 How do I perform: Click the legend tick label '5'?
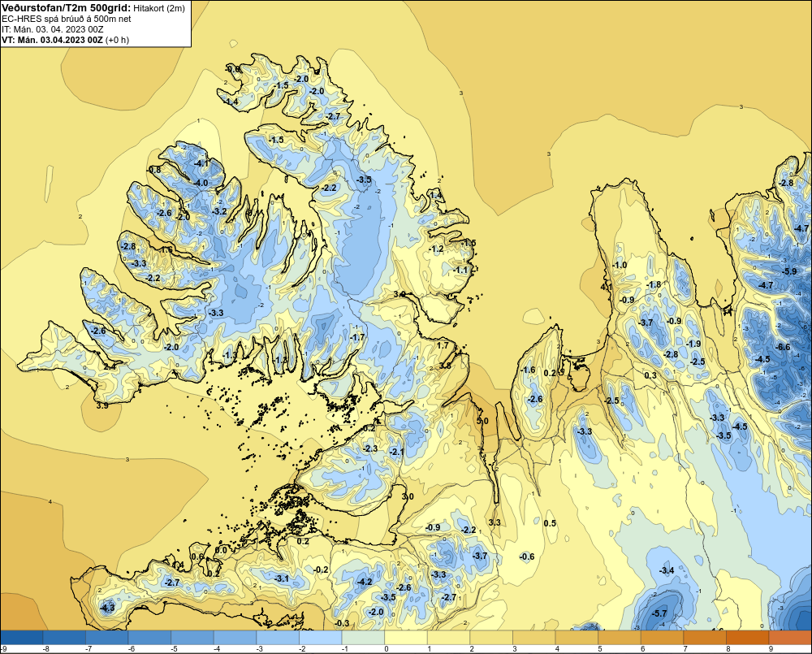point(600,649)
